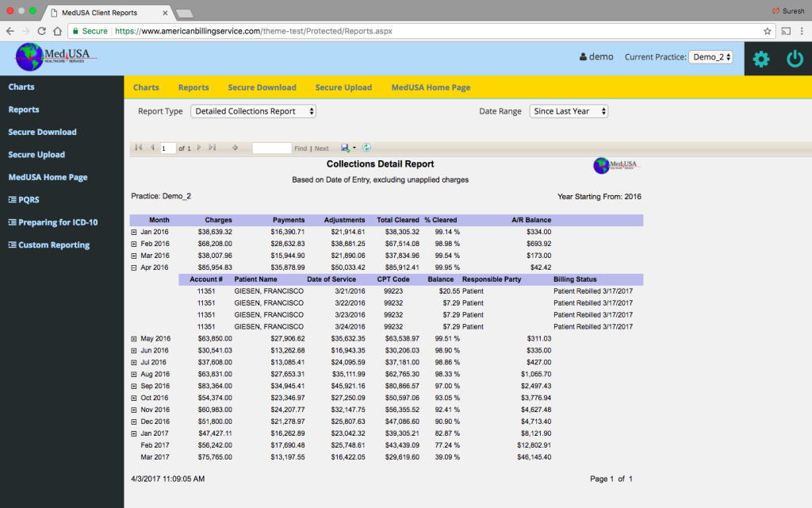Expand Jan 2017 row

click(x=133, y=434)
